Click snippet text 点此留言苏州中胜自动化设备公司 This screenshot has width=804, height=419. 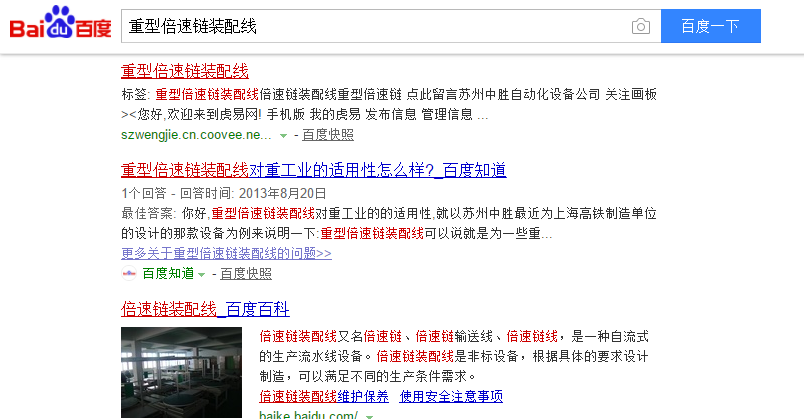point(504,94)
